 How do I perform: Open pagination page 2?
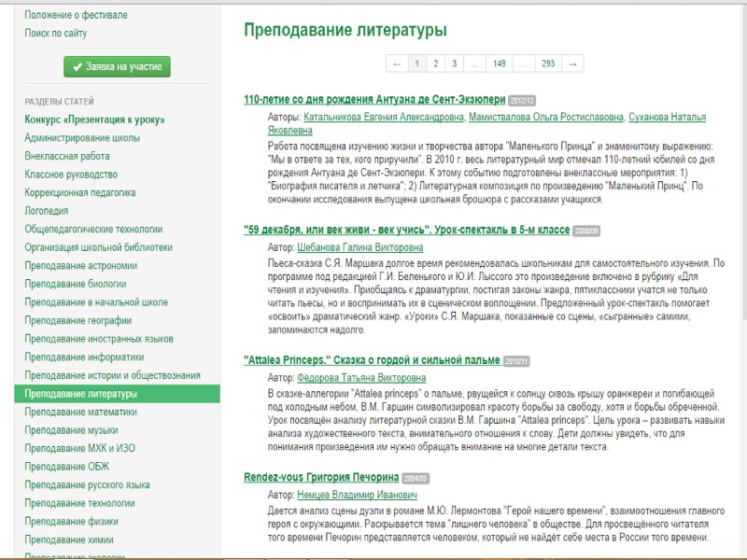[x=435, y=63]
